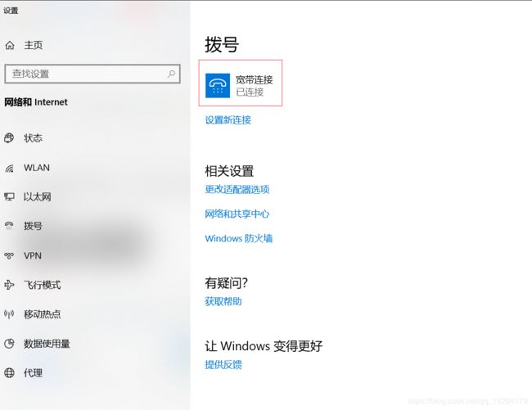Click the 获取帮助 help link
532x410 pixels.
point(223,301)
